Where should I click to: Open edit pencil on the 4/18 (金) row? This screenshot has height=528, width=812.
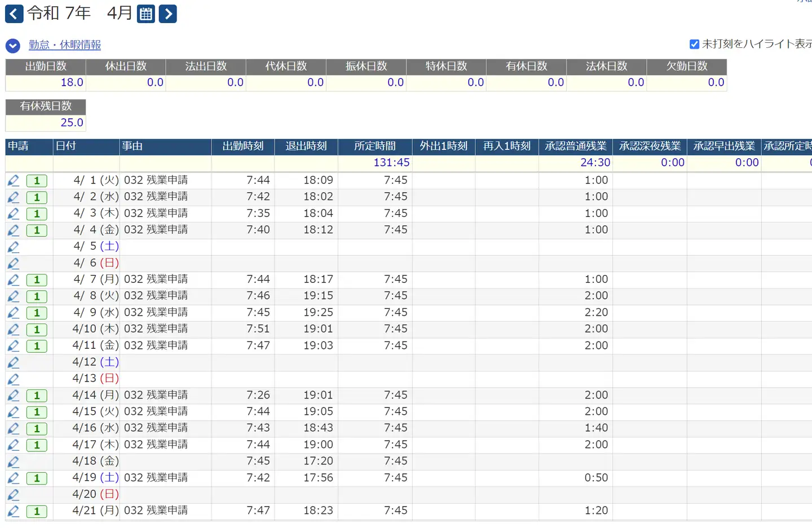click(x=14, y=462)
